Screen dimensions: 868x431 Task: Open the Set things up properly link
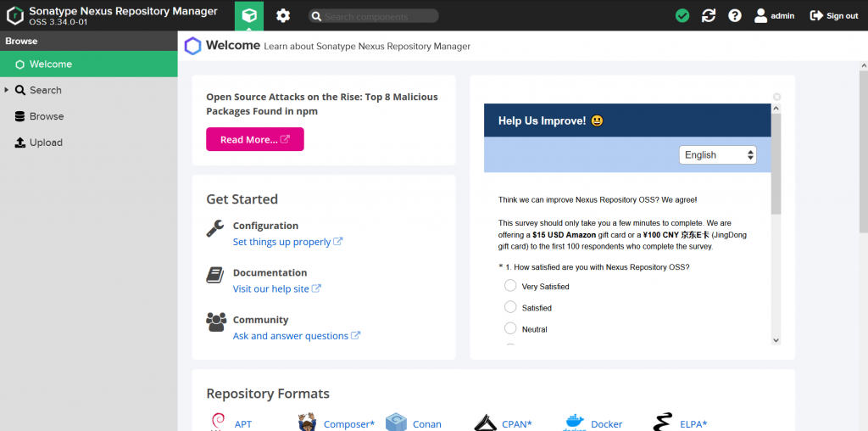click(x=287, y=242)
